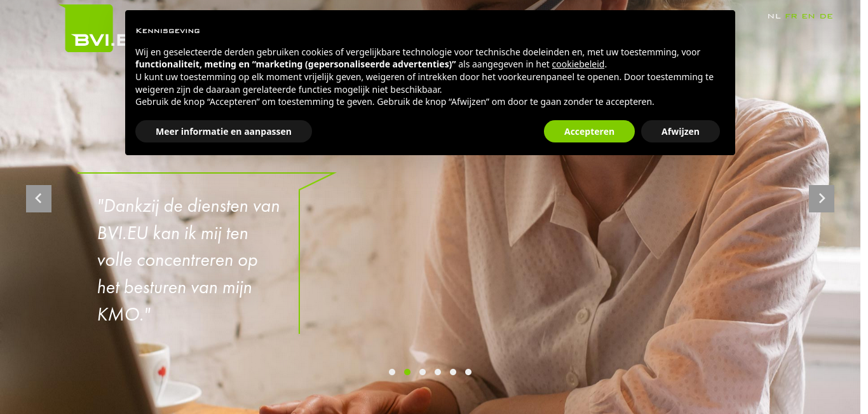
Task: Reject cookies with the Afwijzen button
Action: coord(681,132)
